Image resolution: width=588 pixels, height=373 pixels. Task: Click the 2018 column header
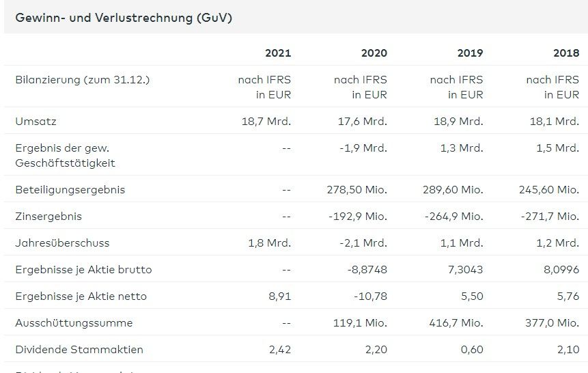point(565,53)
